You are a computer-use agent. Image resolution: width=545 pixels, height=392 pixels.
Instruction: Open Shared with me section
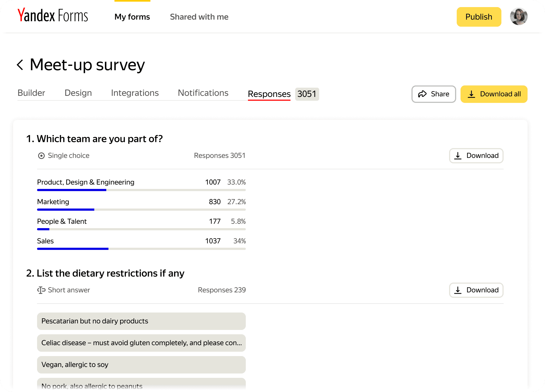click(199, 17)
